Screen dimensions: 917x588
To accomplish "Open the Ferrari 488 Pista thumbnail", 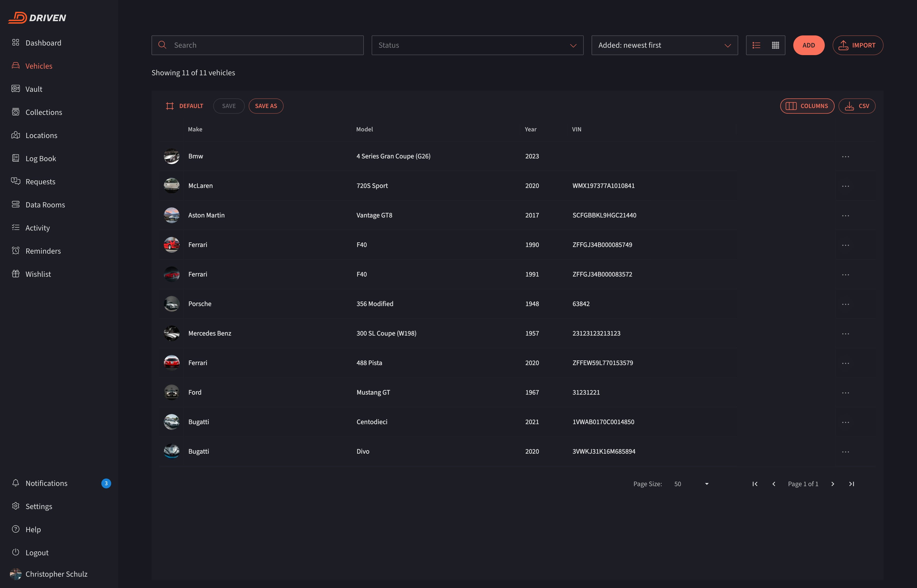I will point(171,363).
